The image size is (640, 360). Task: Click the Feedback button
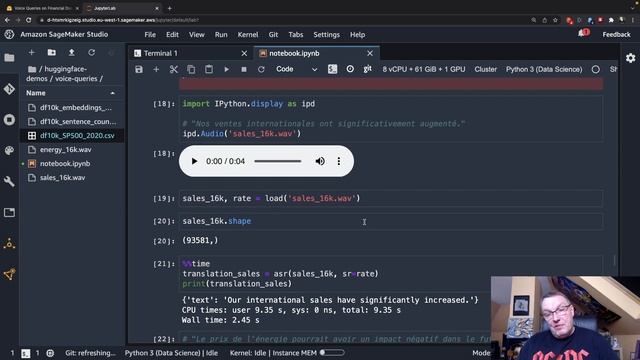coord(616,35)
